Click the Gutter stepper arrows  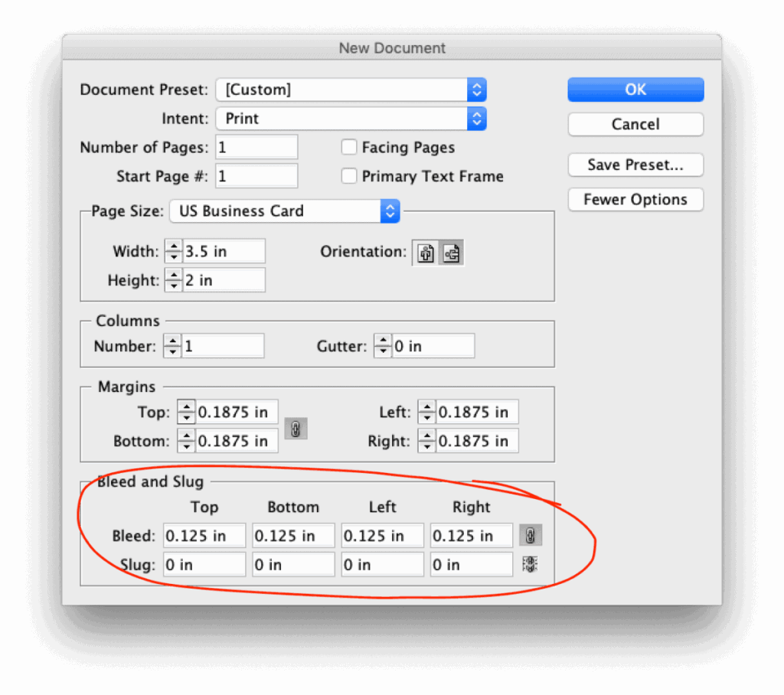[x=383, y=347]
